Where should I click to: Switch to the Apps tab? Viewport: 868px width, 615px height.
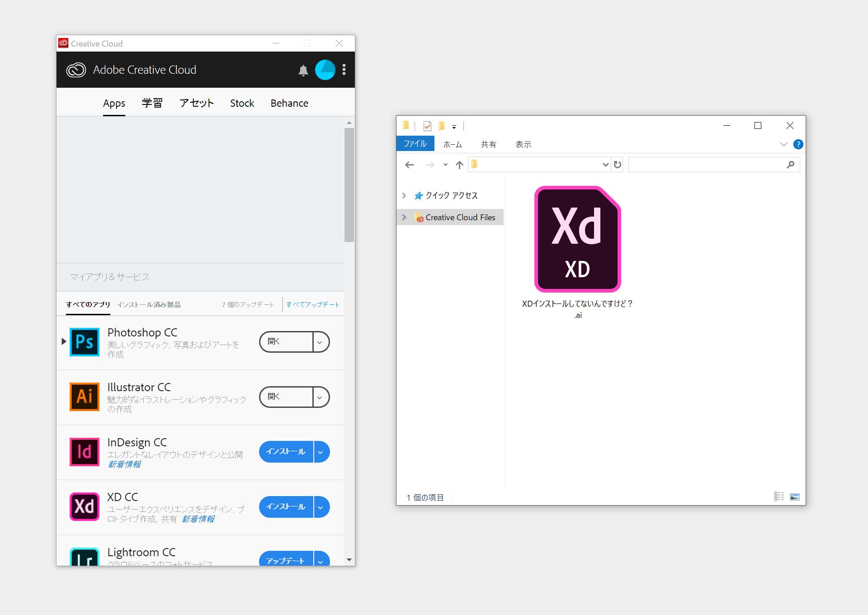pos(114,104)
